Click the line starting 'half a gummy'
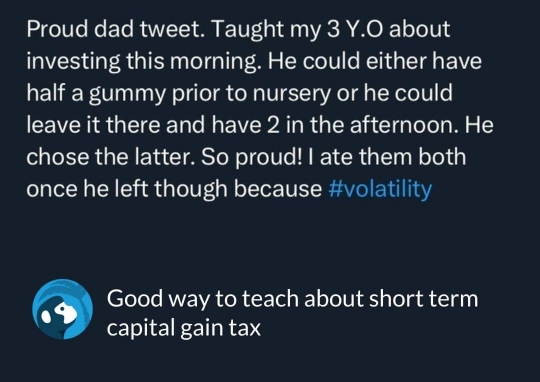Screen dimensions: 540x382 tap(239, 94)
